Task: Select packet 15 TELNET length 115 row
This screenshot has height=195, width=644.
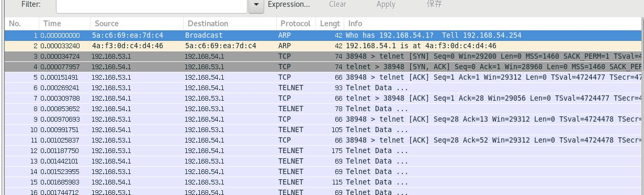Action: pyautogui.click(x=323, y=182)
